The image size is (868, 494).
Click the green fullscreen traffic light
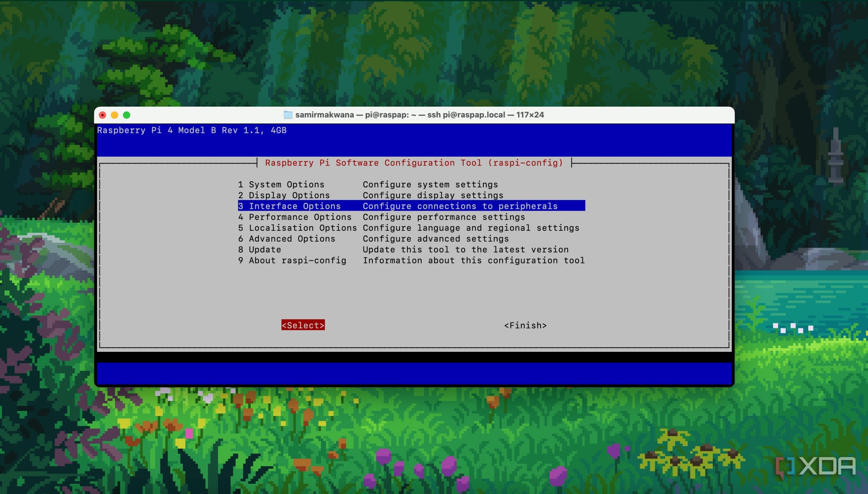(x=126, y=115)
